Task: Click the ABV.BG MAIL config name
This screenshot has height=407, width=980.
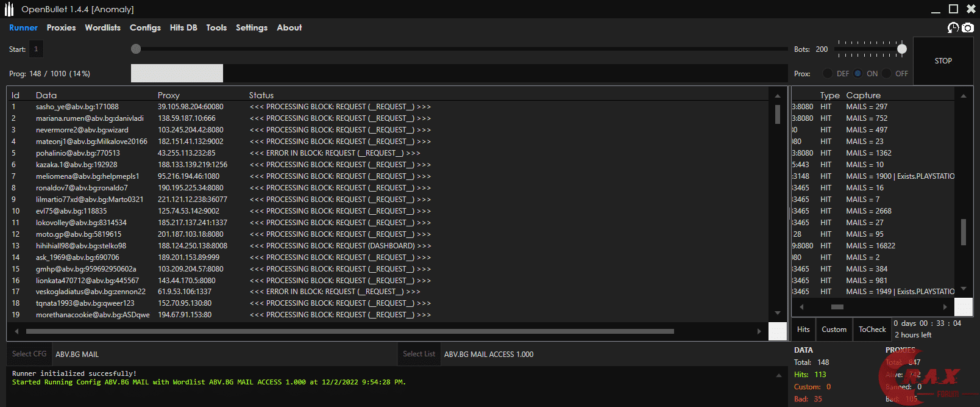Action: 77,355
